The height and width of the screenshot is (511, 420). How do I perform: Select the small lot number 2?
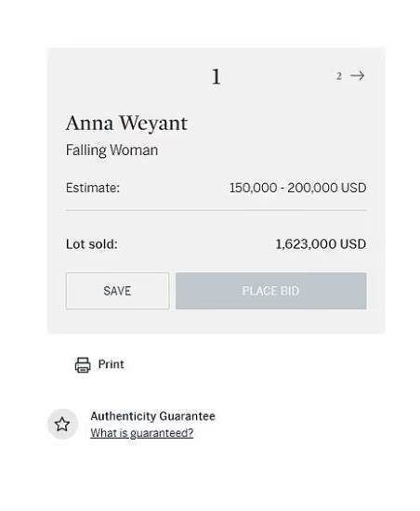point(339,76)
